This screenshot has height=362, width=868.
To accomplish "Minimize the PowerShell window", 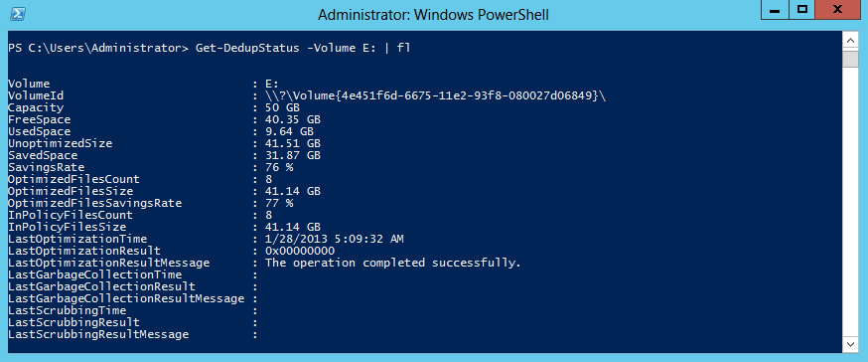I will click(776, 11).
